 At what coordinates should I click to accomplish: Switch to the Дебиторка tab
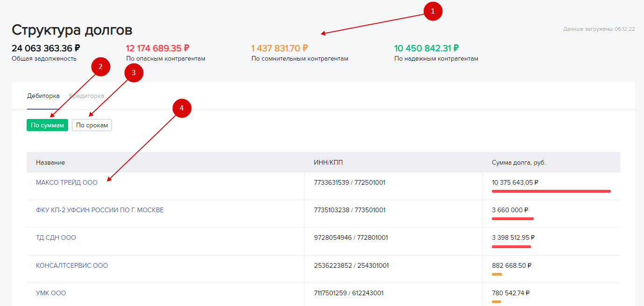tap(43, 96)
